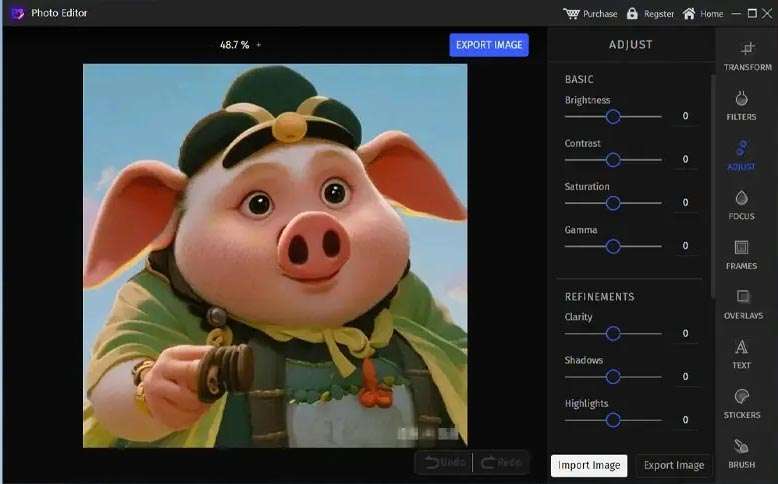Viewport: 778px width, 484px height.
Task: Click the bottom Export Image button
Action: point(673,465)
